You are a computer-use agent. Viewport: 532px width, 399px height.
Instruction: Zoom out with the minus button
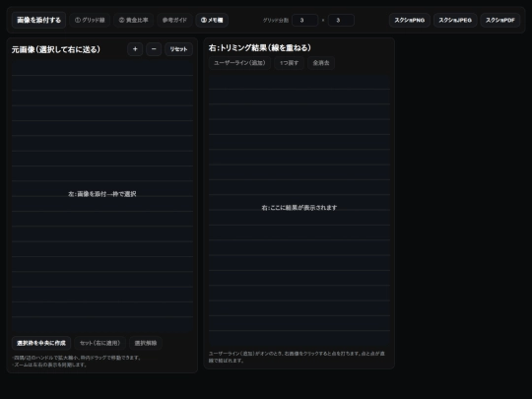[x=154, y=49]
